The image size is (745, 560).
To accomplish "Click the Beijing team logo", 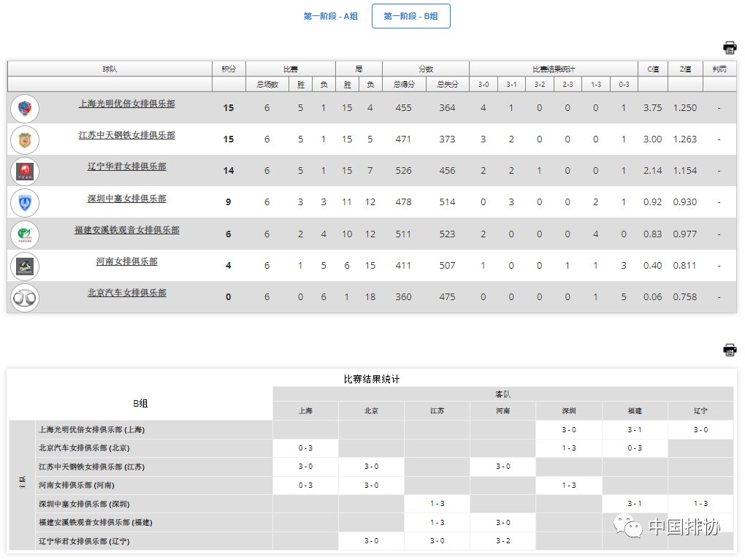I will click(25, 297).
